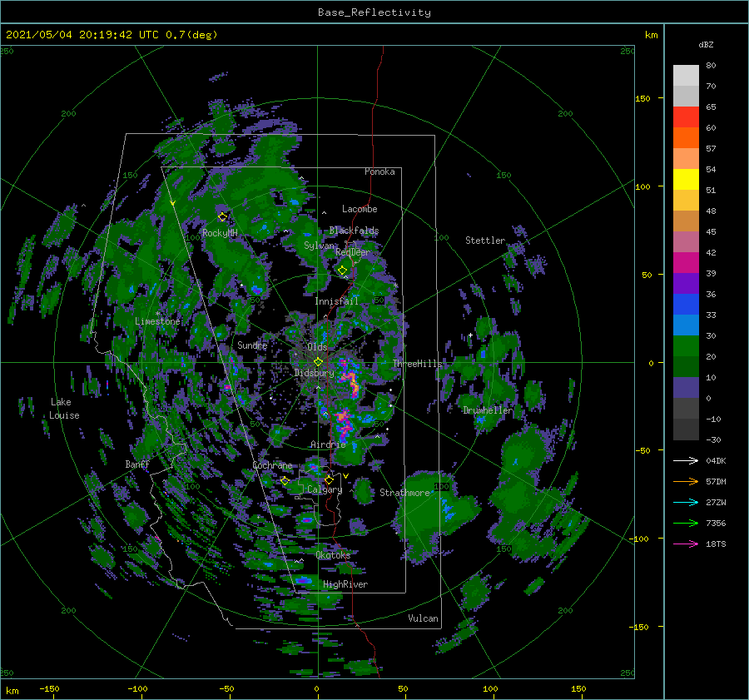749x700 pixels.
Task: Click the 04DK legend text
Action: point(716,461)
